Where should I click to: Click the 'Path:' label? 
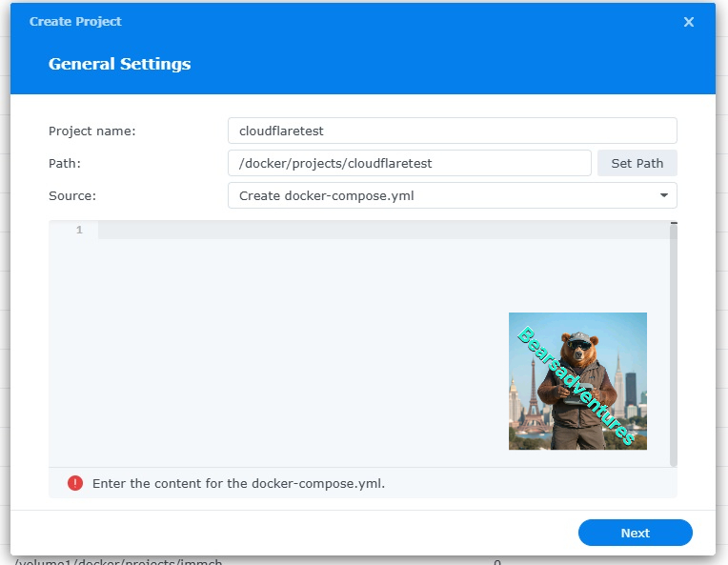[x=65, y=163]
